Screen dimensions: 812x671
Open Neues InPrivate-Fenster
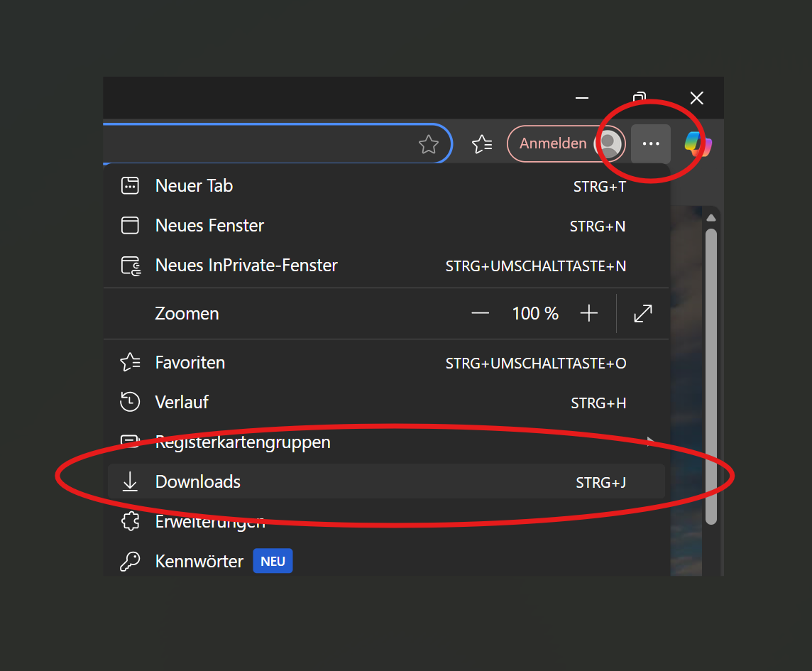click(246, 266)
